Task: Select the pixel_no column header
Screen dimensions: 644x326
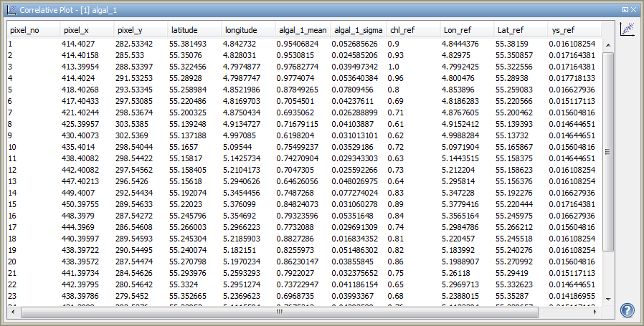Action: (x=32, y=31)
